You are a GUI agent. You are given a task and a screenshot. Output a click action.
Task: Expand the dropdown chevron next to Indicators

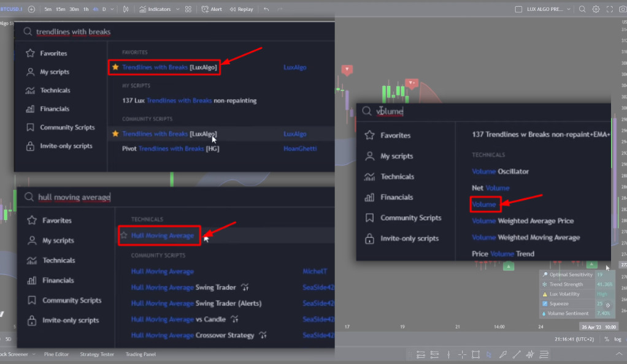point(177,9)
